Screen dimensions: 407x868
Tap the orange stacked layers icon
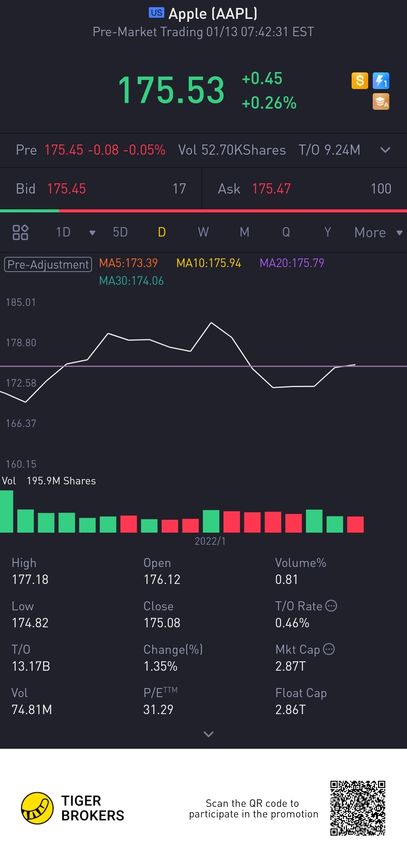click(x=381, y=102)
